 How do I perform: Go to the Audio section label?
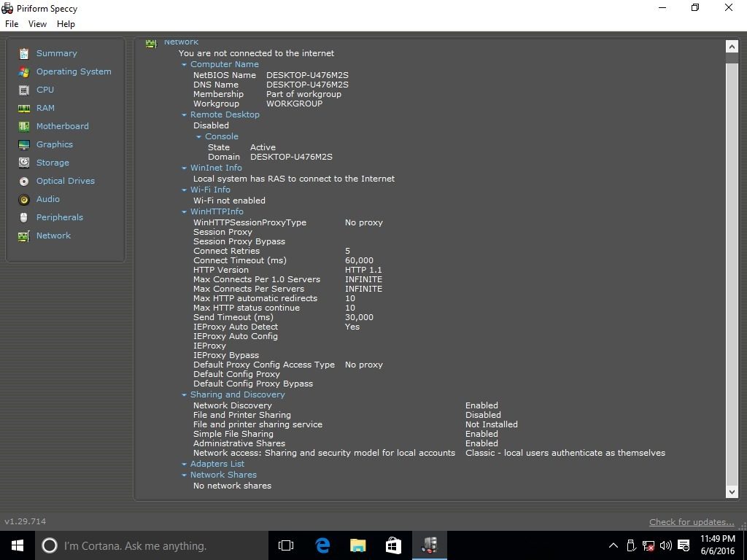pyautogui.click(x=47, y=199)
